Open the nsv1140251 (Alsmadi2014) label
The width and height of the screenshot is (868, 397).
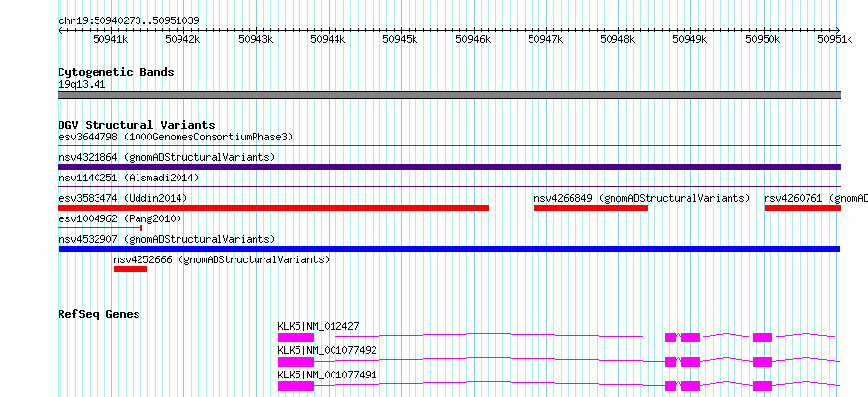tap(129, 178)
